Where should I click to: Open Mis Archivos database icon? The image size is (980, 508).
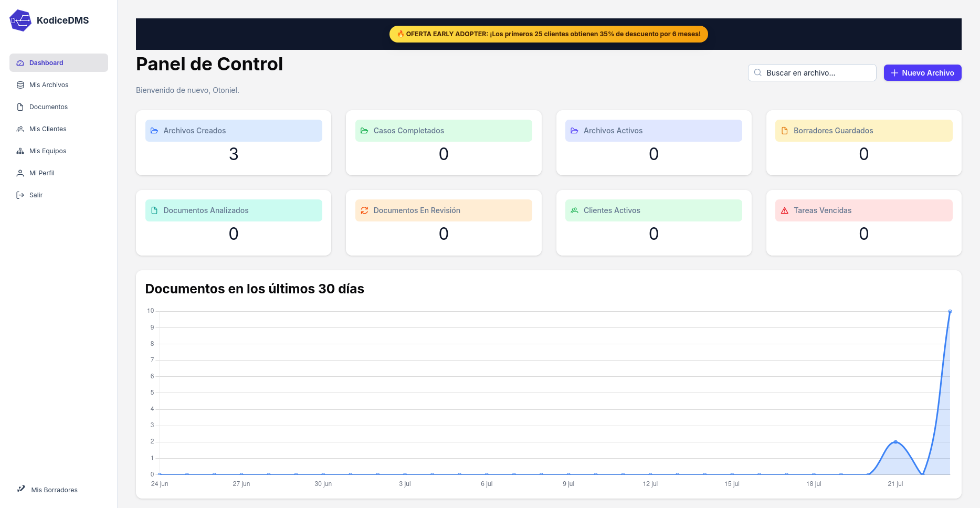(20, 85)
